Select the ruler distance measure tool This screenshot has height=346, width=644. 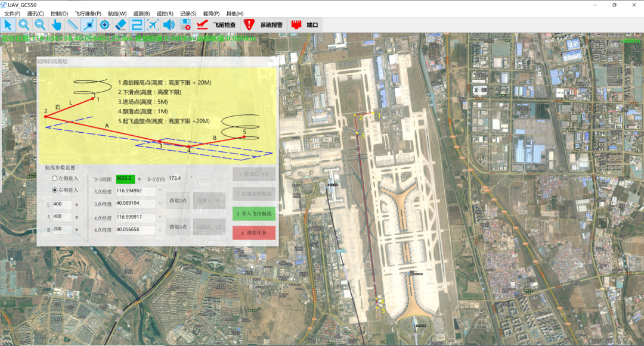[x=73, y=24]
